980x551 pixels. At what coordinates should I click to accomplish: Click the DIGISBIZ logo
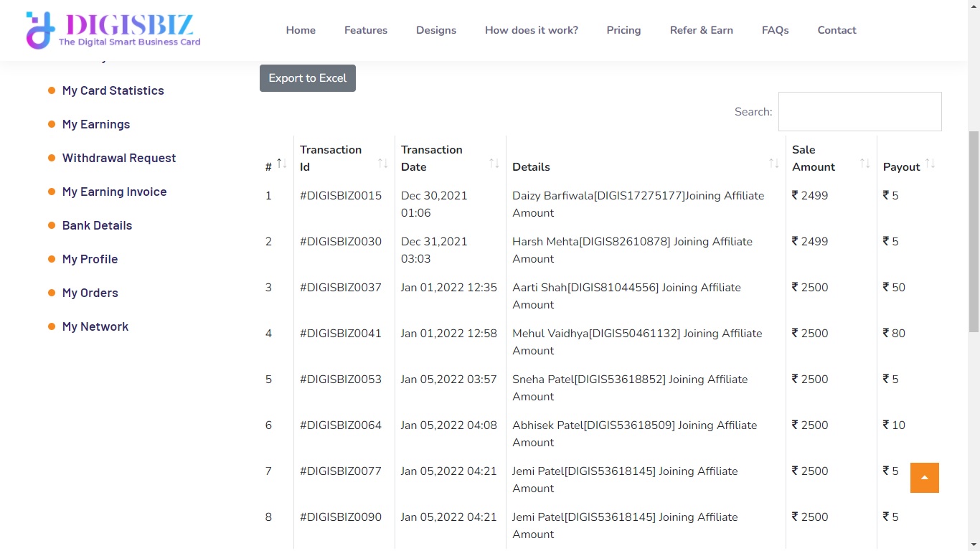[x=113, y=30]
